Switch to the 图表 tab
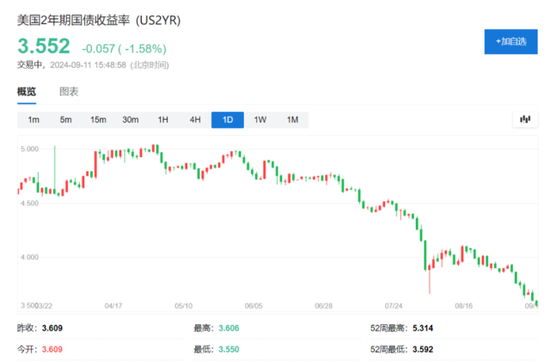Image resolution: width=550 pixels, height=362 pixels. [69, 92]
